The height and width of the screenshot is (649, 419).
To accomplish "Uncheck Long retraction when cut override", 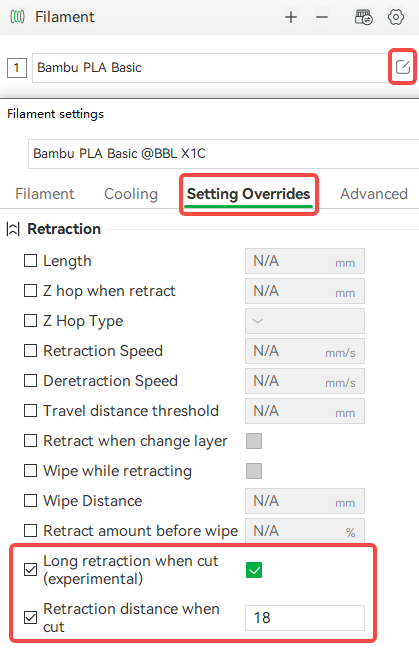I will click(x=30, y=570).
